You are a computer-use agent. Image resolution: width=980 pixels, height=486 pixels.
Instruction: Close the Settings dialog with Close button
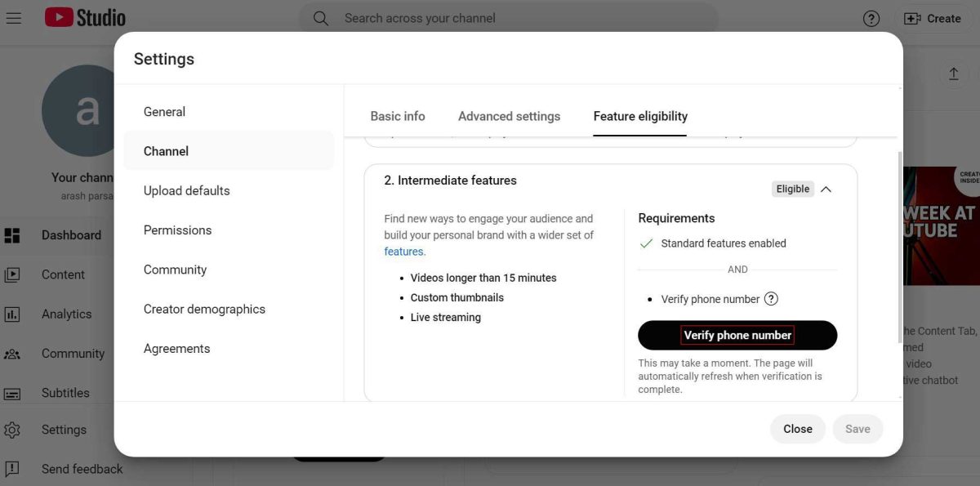798,429
